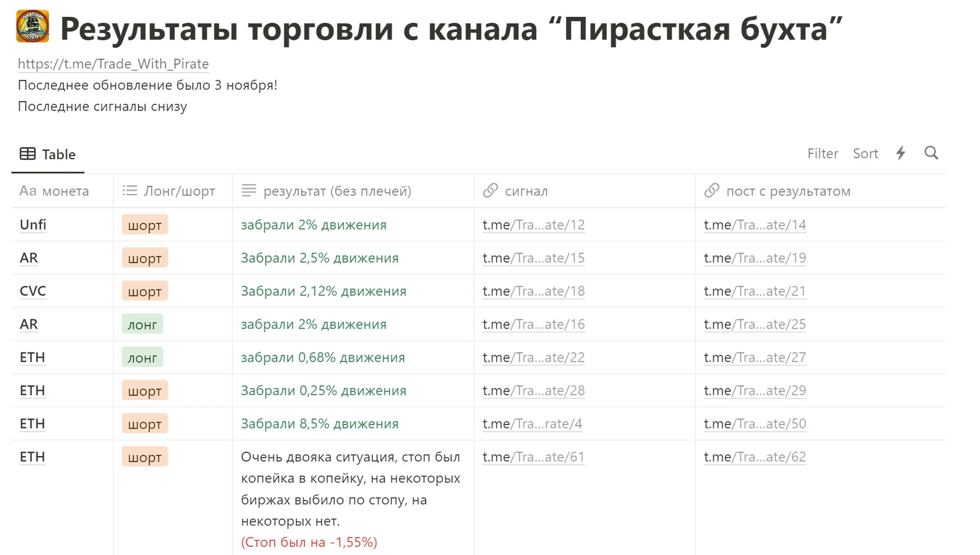
Task: Open signal link ending ate/18
Action: click(534, 291)
